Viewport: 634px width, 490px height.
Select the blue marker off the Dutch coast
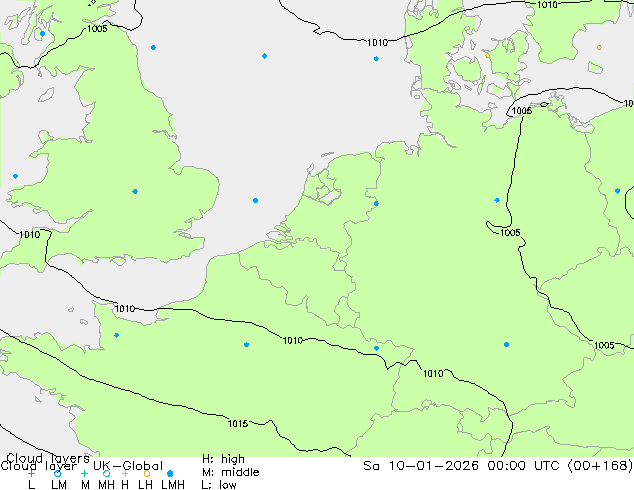tap(256, 201)
